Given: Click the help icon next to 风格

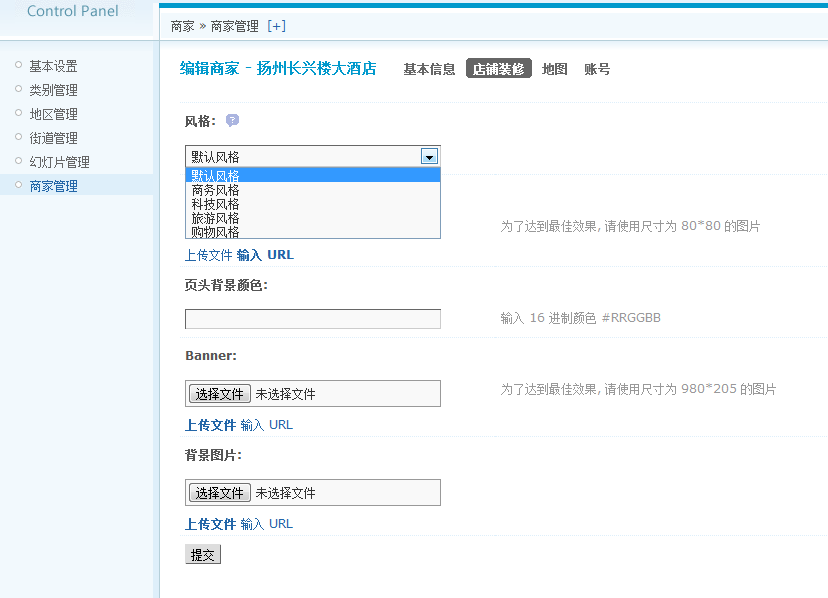Looking at the screenshot, I should click(232, 120).
